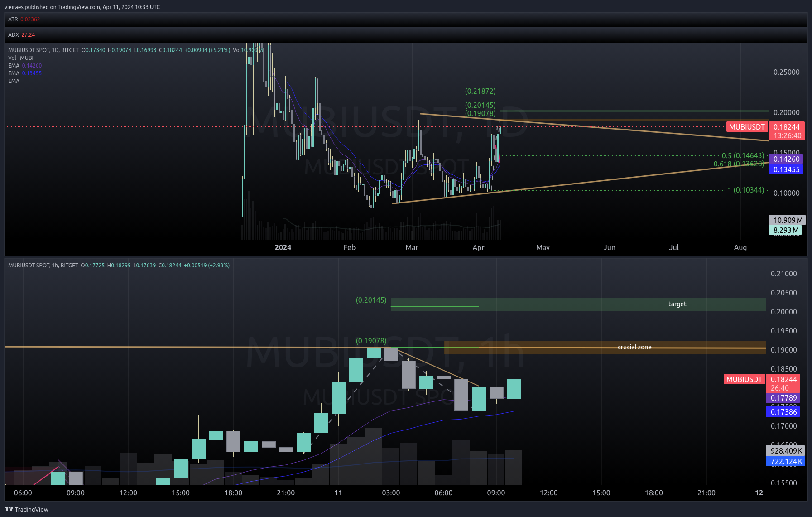Click the 13:26:40 countdown price tag
This screenshot has height=517, width=812.
787,136
